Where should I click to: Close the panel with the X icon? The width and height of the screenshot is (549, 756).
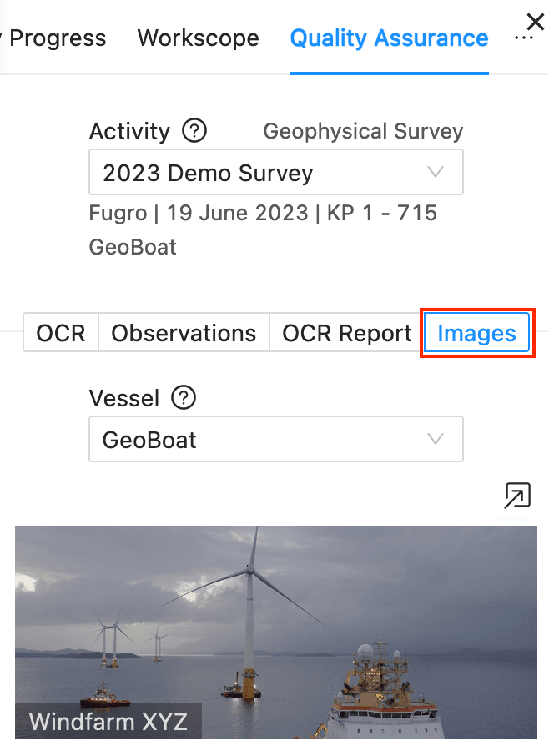pyautogui.click(x=536, y=23)
